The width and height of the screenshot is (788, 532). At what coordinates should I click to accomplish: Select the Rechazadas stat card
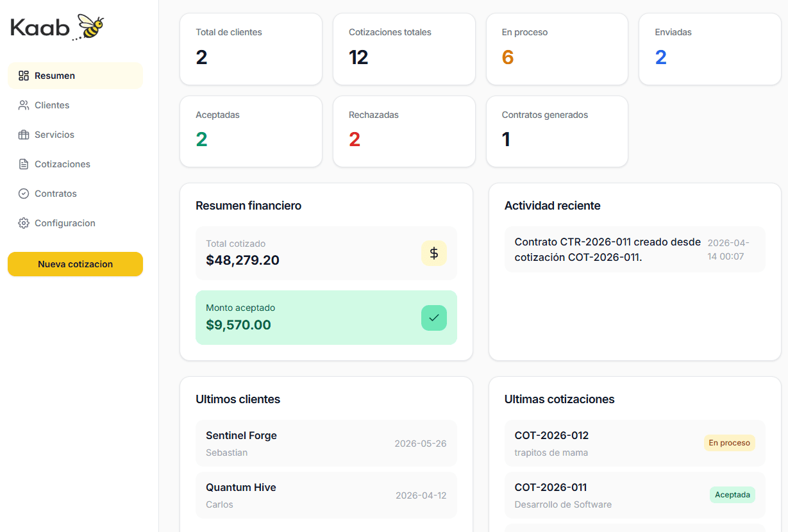(404, 131)
